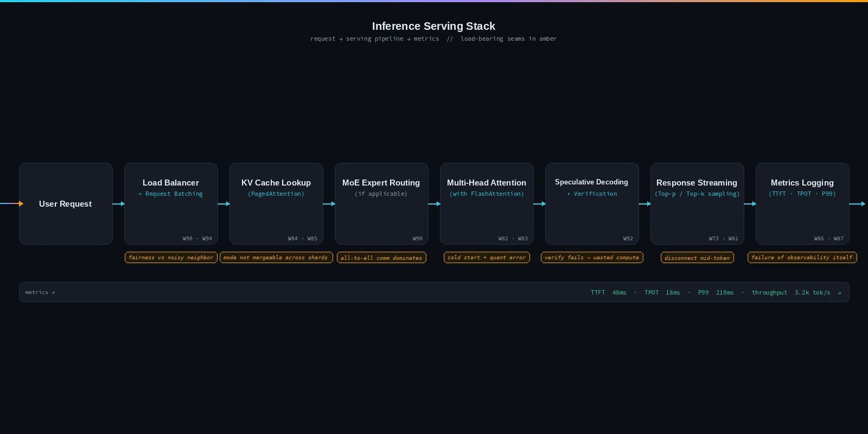Viewport: 868px width, 434px height.
Task: Click the 'P99 210ms' metric
Action: (716, 292)
